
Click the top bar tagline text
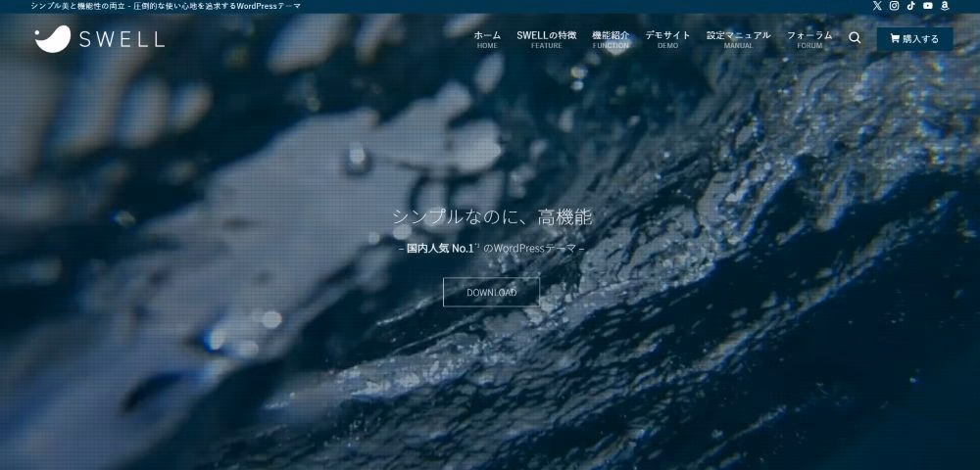[166, 6]
